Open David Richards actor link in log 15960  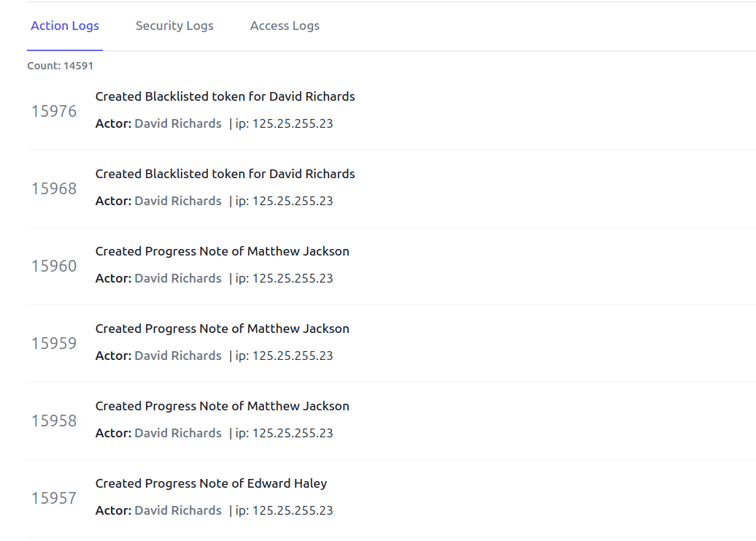(x=178, y=278)
